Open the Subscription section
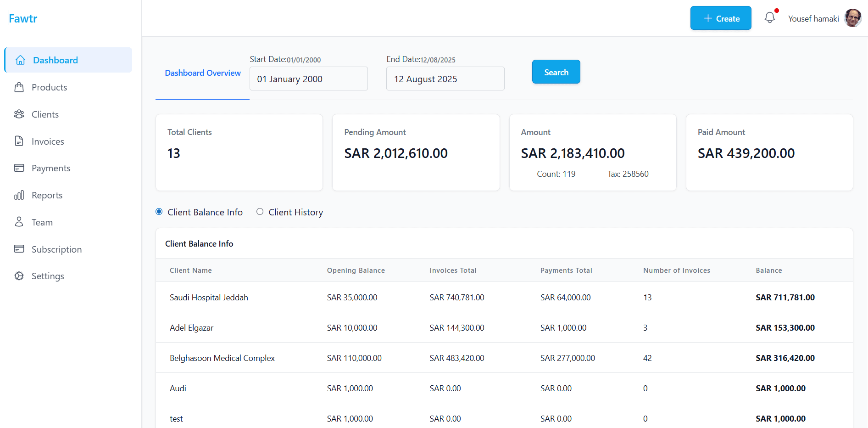The image size is (868, 428). click(x=57, y=249)
